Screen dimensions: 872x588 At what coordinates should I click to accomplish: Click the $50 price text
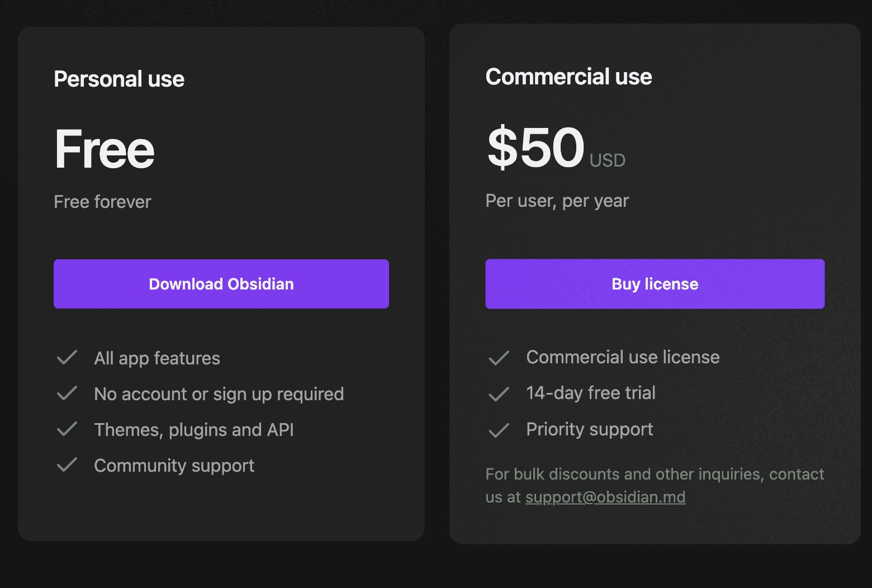click(535, 148)
